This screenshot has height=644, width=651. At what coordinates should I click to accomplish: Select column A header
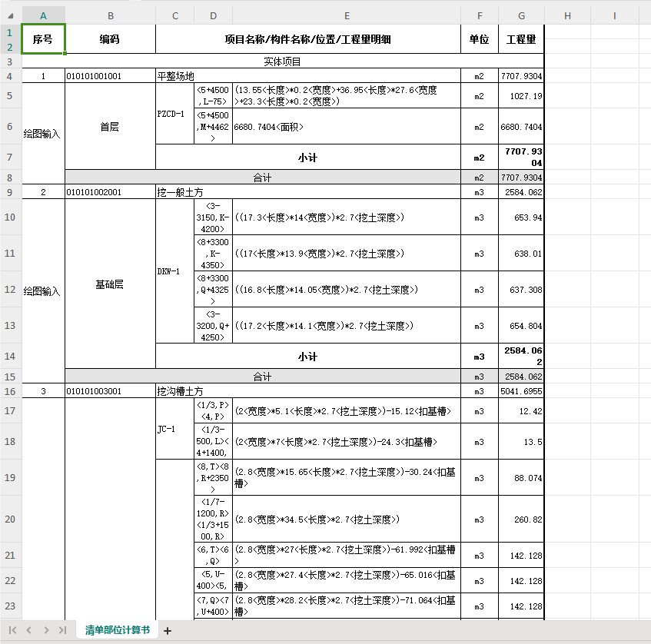[43, 16]
